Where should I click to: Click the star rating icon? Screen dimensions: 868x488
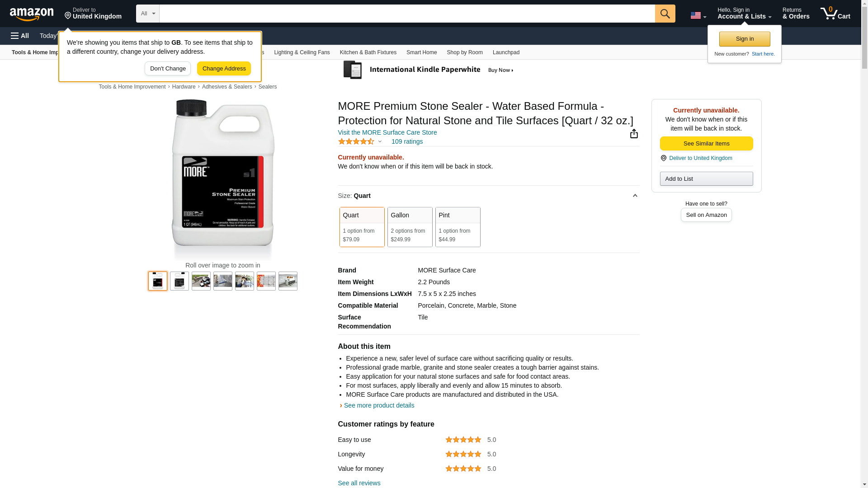coord(356,142)
